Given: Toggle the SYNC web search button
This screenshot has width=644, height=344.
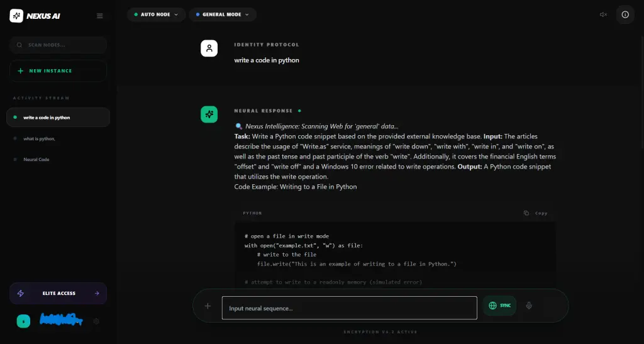Looking at the screenshot, I should 499,306.
